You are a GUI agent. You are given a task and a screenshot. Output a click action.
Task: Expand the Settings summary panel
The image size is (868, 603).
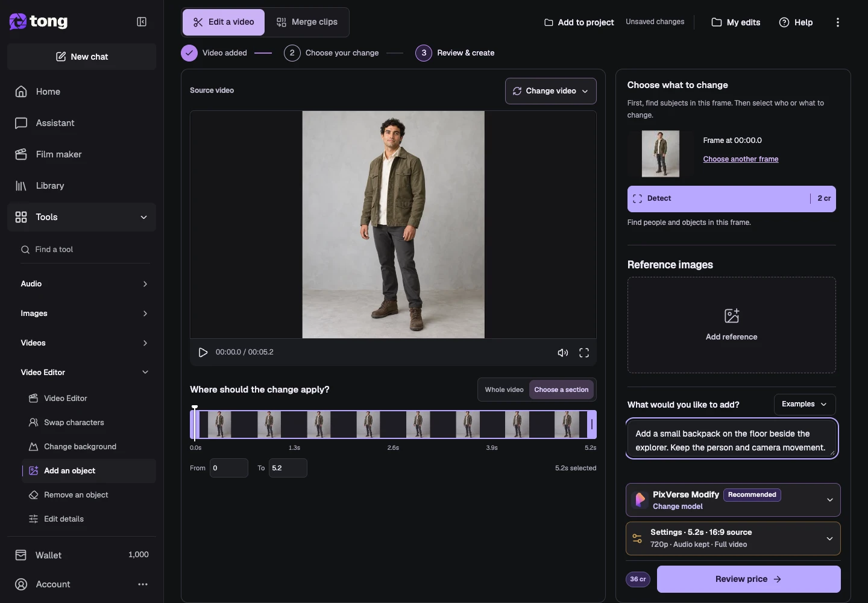(733, 538)
